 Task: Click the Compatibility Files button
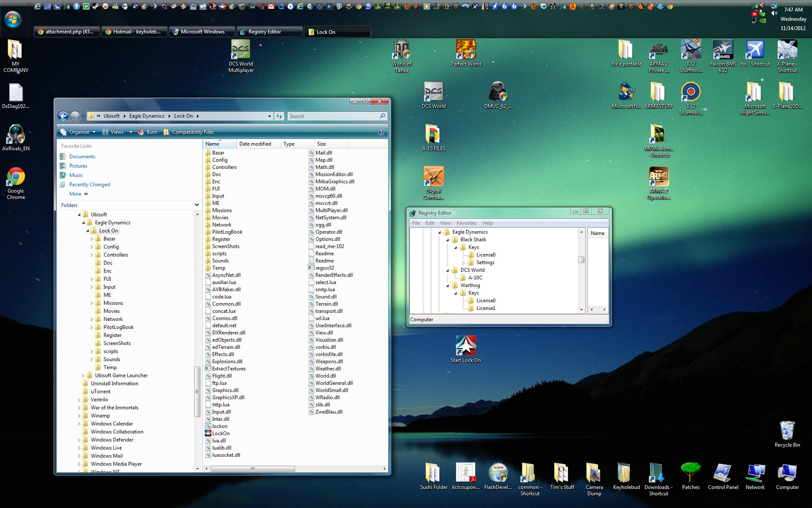click(189, 132)
